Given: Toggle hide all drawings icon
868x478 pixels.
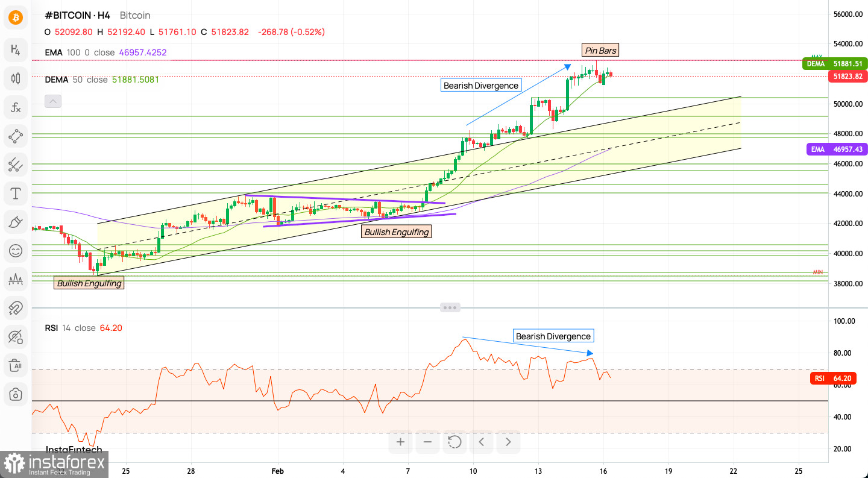Looking at the screenshot, I should [x=16, y=337].
